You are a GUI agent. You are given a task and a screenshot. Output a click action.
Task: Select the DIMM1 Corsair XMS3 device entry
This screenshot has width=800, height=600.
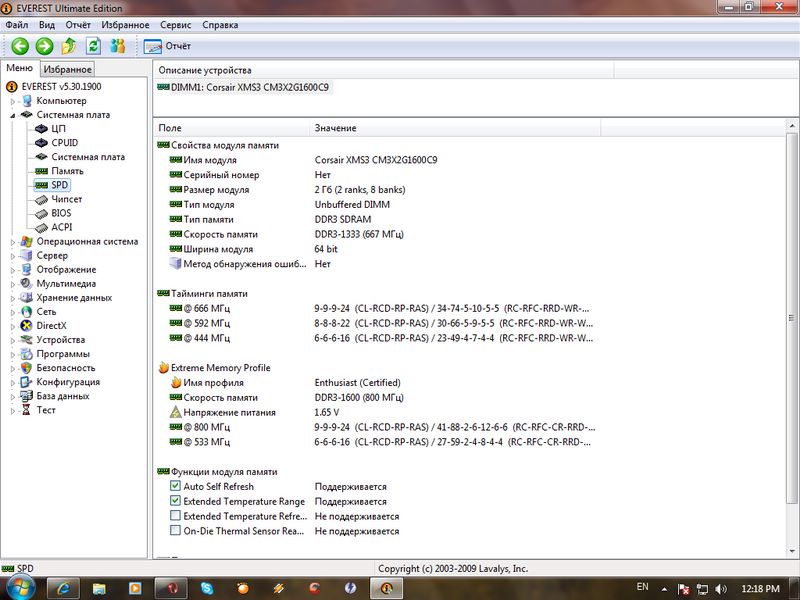244,87
